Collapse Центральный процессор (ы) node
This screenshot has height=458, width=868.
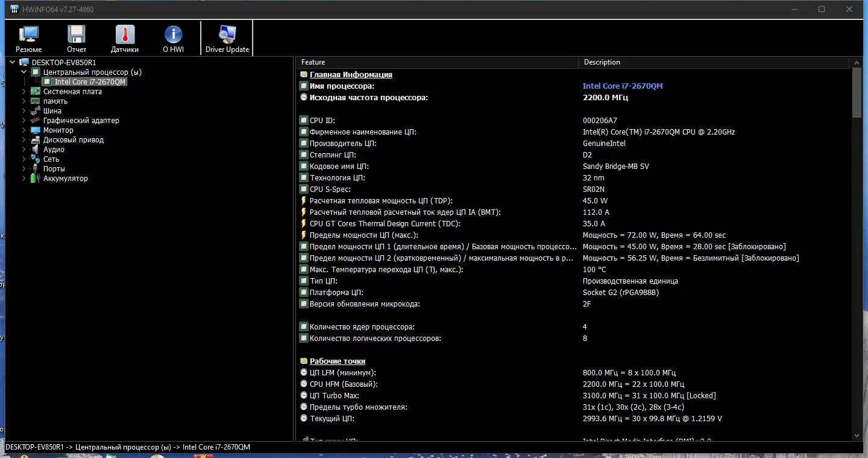24,72
